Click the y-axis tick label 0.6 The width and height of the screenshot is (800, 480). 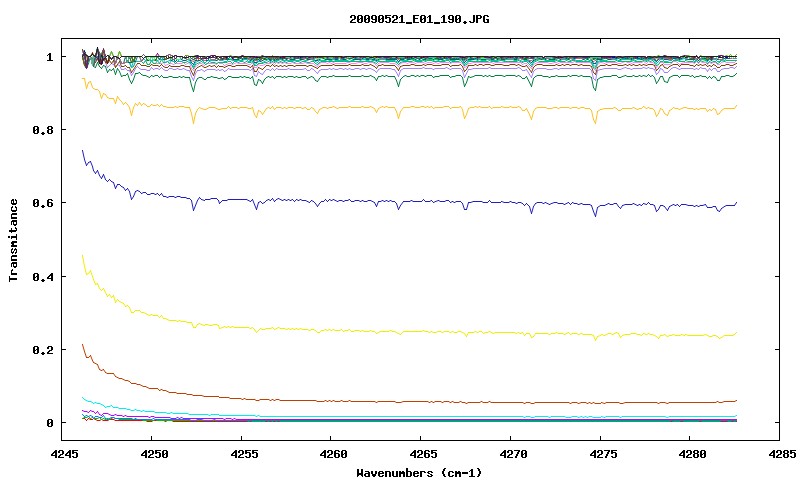[43, 203]
